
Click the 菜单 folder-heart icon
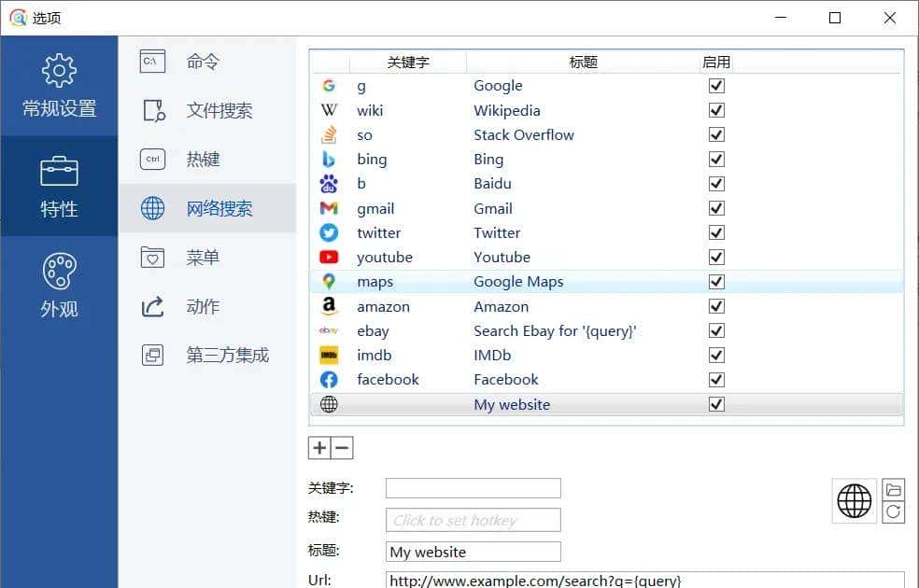(x=151, y=258)
